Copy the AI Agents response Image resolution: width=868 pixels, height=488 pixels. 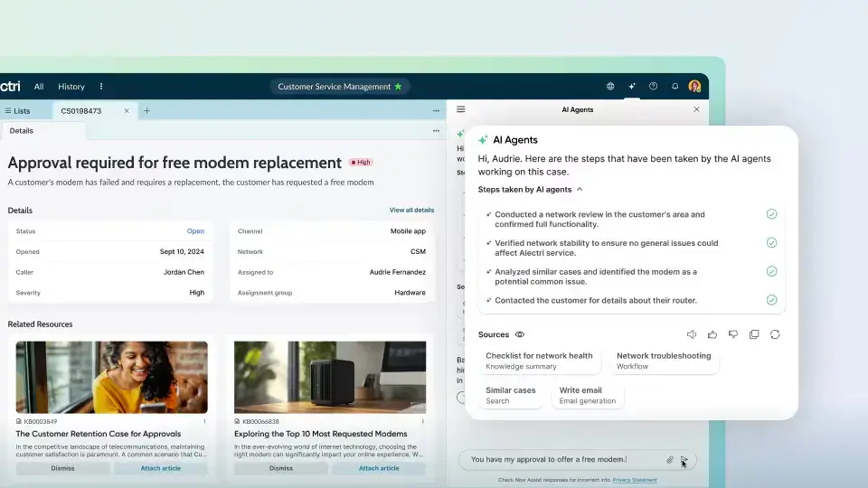[x=754, y=334]
